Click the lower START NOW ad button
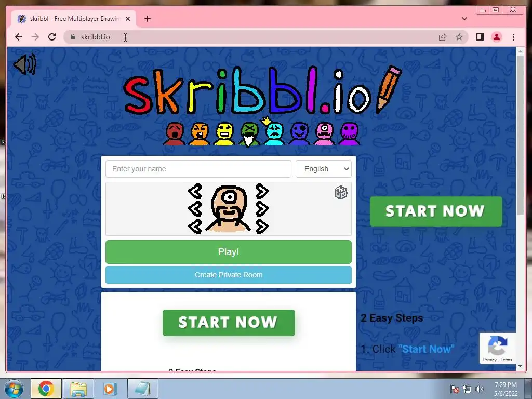The width and height of the screenshot is (532, 399). 229,323
